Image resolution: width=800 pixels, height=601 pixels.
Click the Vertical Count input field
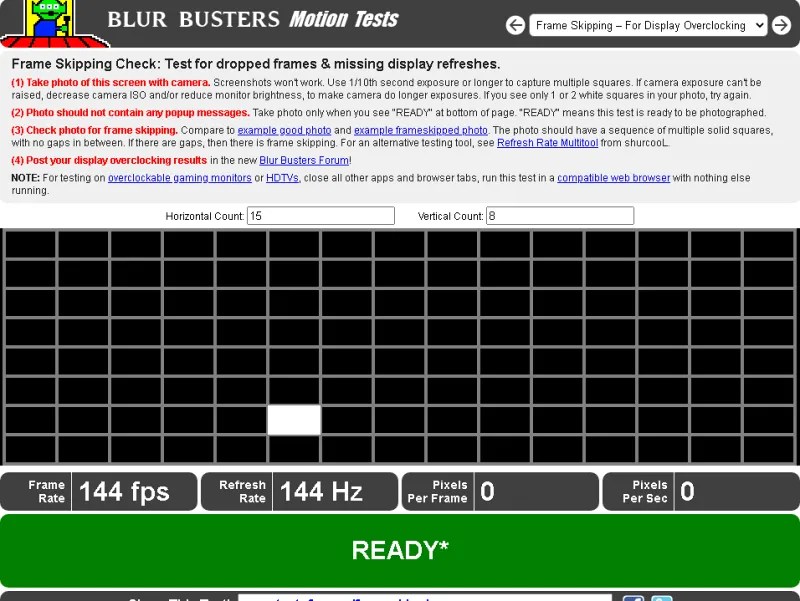coord(558,215)
